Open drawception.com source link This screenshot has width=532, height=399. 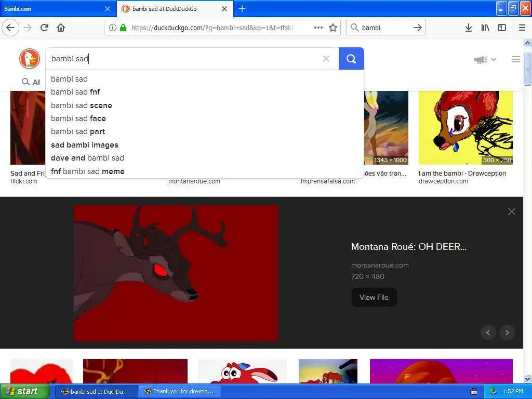pos(443,181)
